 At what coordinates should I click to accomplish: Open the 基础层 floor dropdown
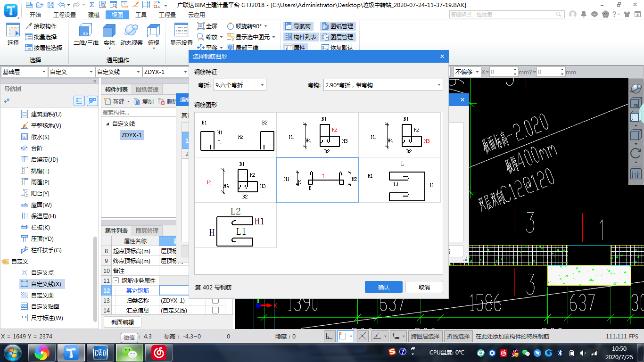click(x=24, y=72)
